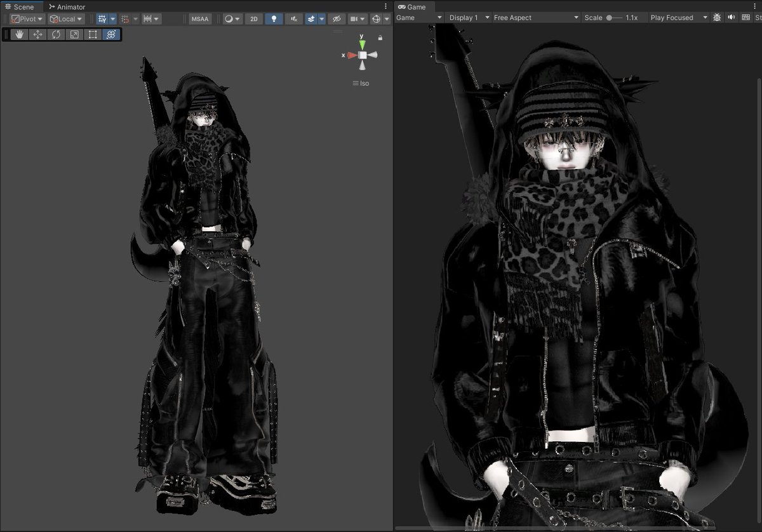Toggle hidden objects scene visibility eye

coord(337,19)
